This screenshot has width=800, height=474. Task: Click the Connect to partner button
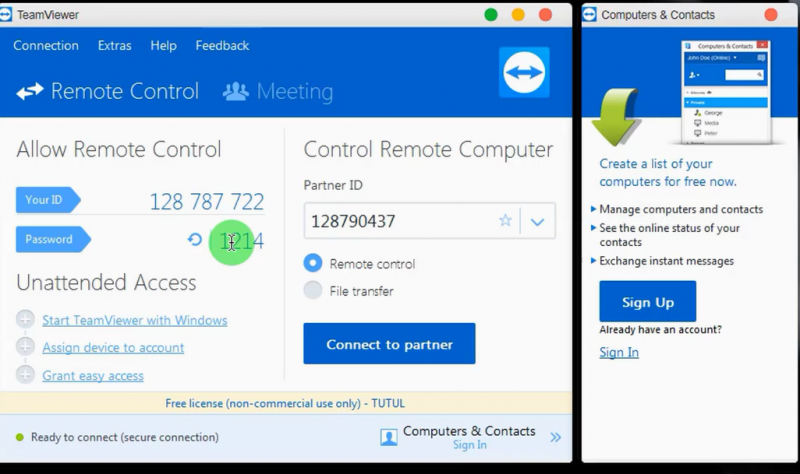(x=389, y=343)
